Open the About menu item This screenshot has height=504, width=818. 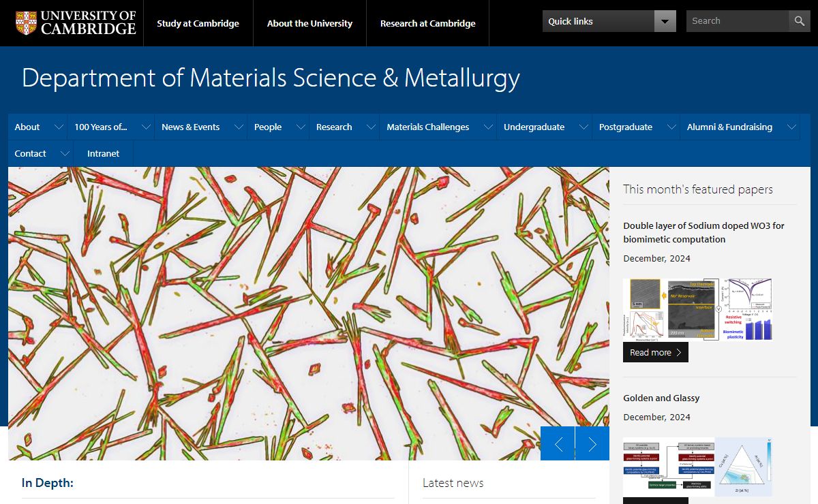click(x=27, y=127)
